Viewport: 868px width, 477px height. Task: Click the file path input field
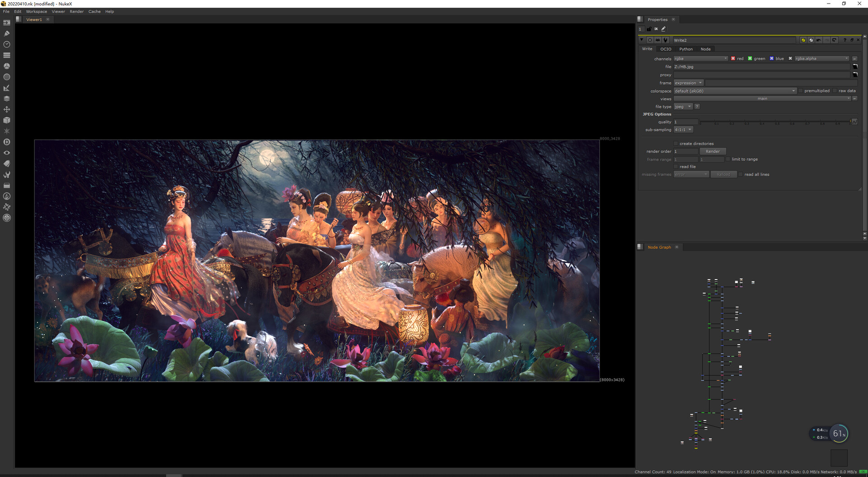(762, 67)
